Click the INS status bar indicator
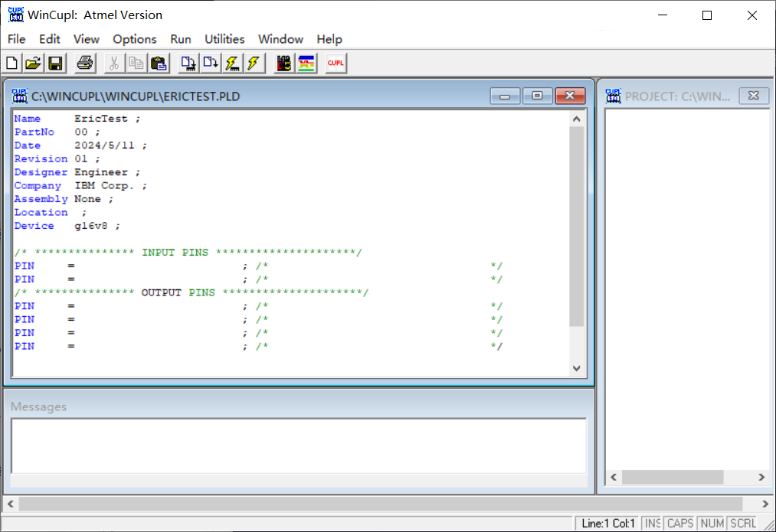Screen dimensions: 776x532 click(652, 523)
